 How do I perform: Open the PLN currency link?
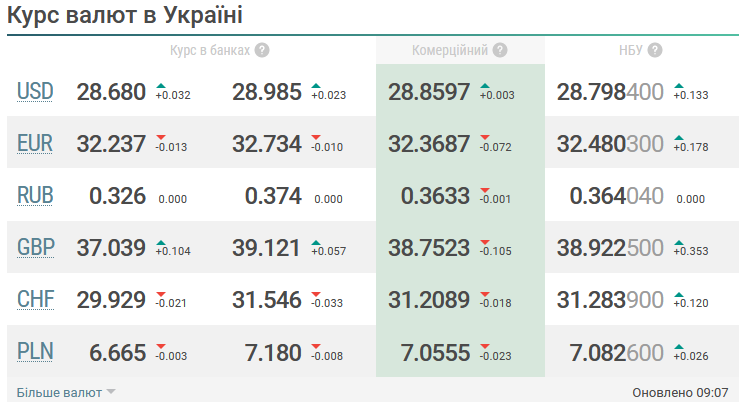click(35, 352)
